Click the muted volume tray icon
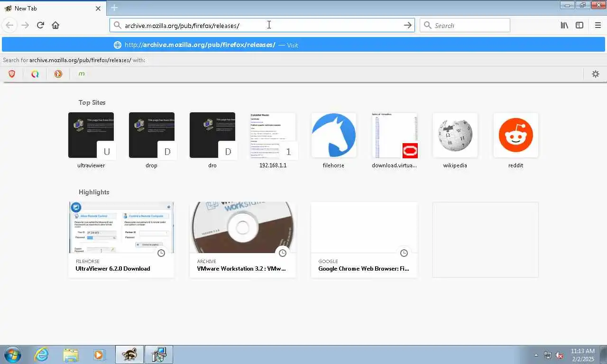 [x=559, y=355]
